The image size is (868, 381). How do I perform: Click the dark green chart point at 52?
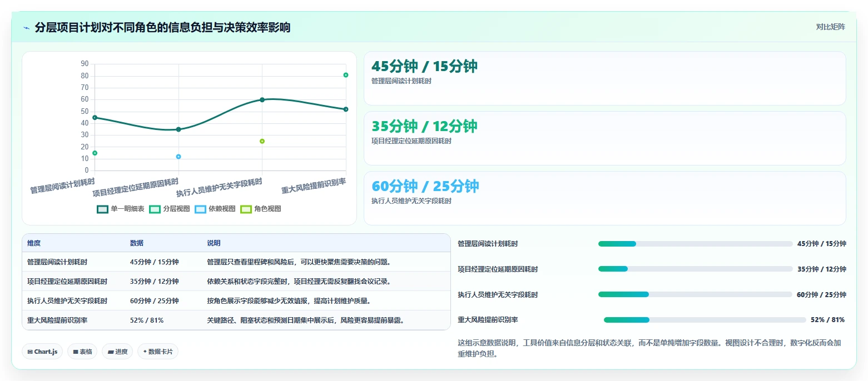tap(346, 109)
